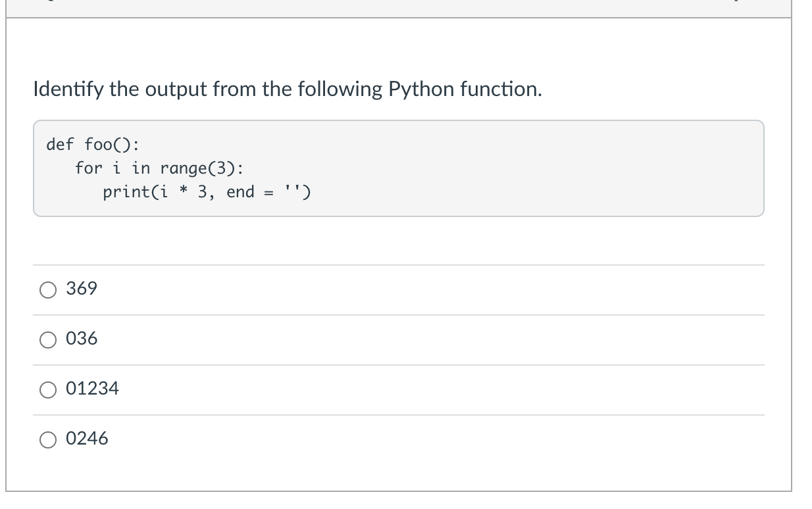The width and height of the screenshot is (812, 509).
Task: Click the for i in range(3) line
Action: click(159, 168)
